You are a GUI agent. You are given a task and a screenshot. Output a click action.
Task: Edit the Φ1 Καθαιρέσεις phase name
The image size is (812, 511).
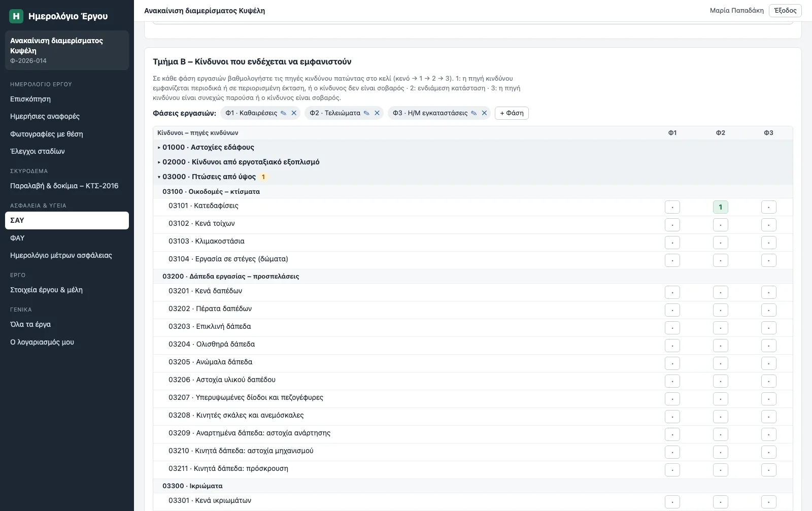point(284,113)
